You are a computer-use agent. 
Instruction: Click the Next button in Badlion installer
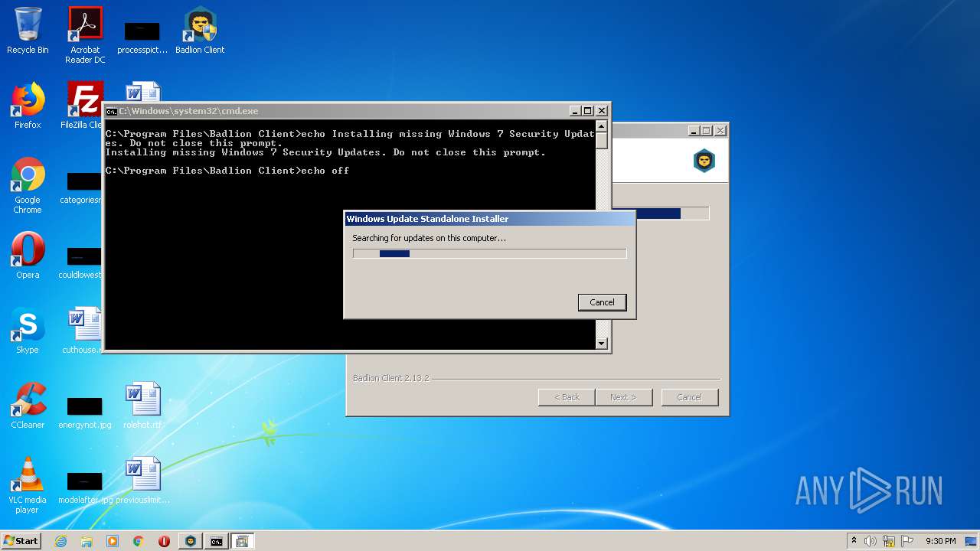coord(624,397)
